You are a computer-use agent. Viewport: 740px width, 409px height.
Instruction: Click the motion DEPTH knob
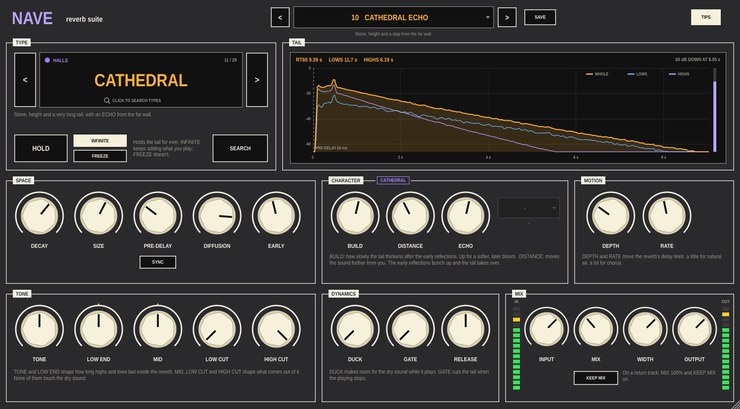[610, 216]
